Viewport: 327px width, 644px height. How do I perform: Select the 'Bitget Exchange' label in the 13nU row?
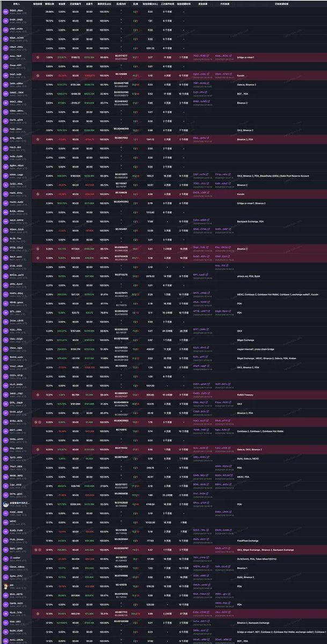246,340
